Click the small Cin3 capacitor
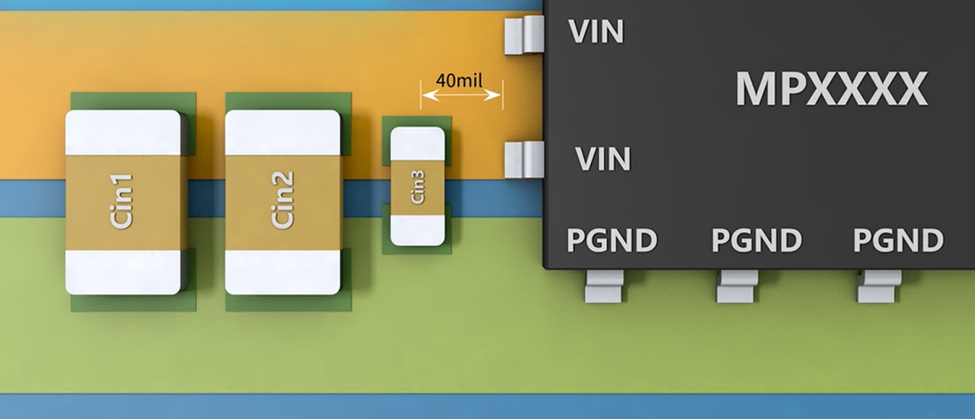Viewport: 975px width, 419px height. 417,186
